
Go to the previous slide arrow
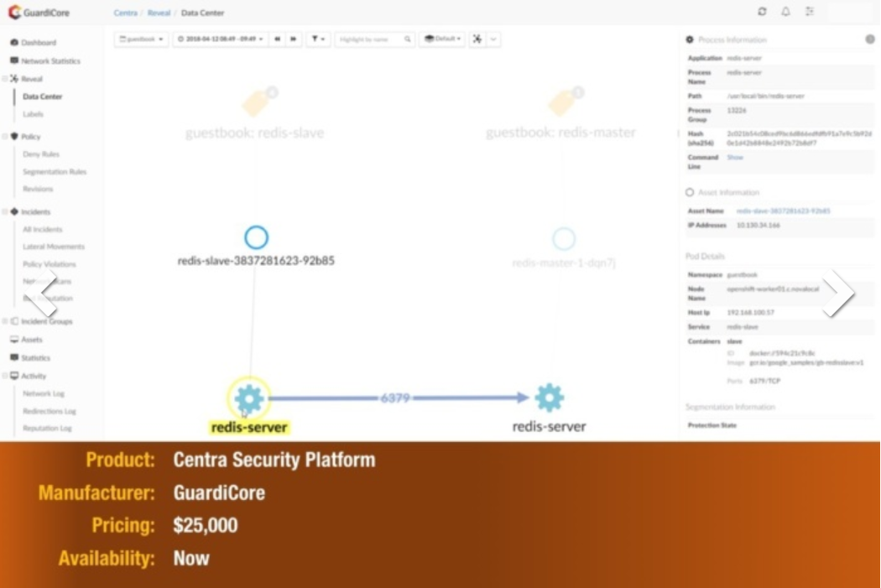click(42, 292)
